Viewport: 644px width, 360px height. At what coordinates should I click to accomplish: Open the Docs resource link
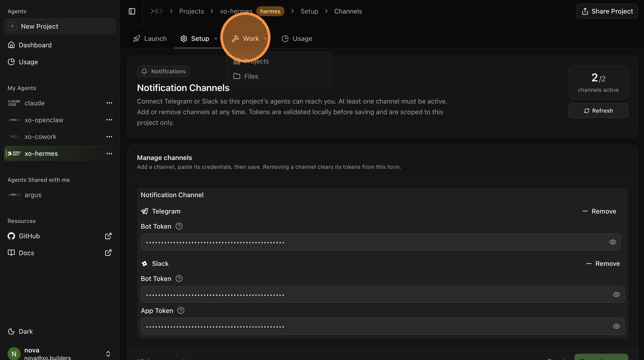coord(60,253)
